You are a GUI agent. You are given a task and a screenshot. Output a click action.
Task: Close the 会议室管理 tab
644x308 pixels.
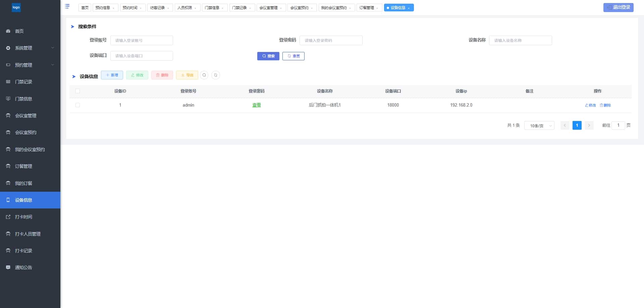(x=281, y=8)
